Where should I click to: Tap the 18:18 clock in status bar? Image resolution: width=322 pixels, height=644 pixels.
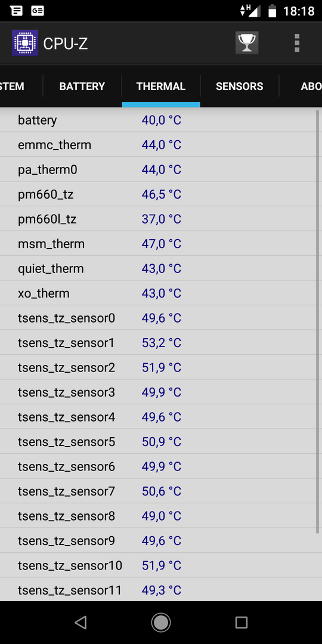tap(299, 11)
